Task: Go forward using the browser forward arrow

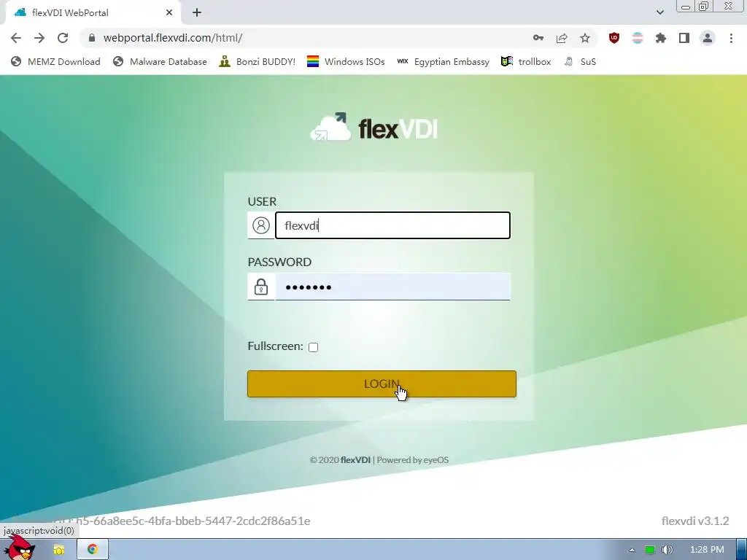Action: [x=39, y=38]
